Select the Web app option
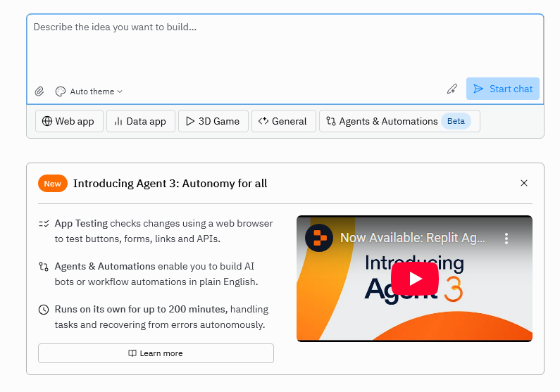 tap(68, 121)
